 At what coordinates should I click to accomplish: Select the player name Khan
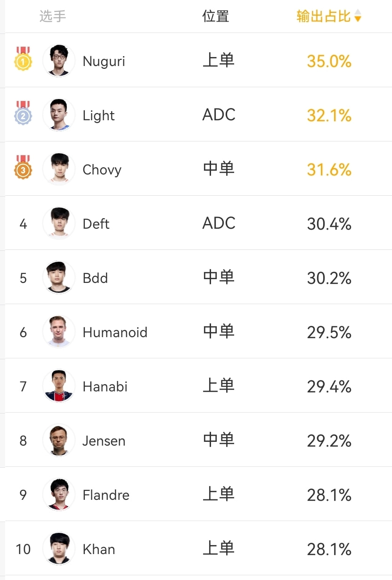(x=99, y=549)
